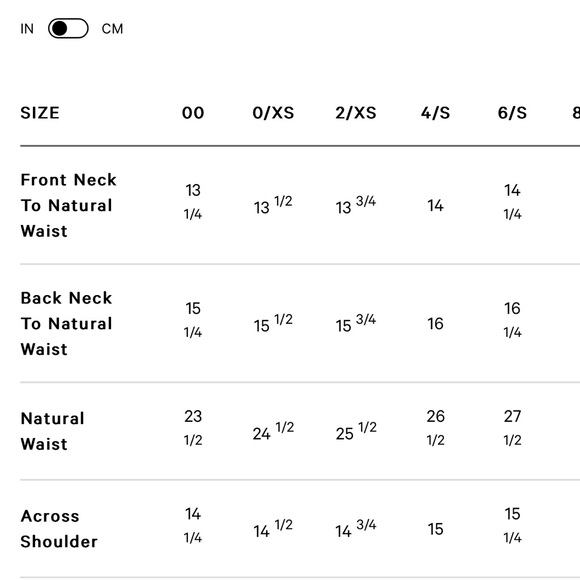Image resolution: width=580 pixels, height=580 pixels.
Task: Click Front Neck value 13 3/4
Action: (x=356, y=205)
